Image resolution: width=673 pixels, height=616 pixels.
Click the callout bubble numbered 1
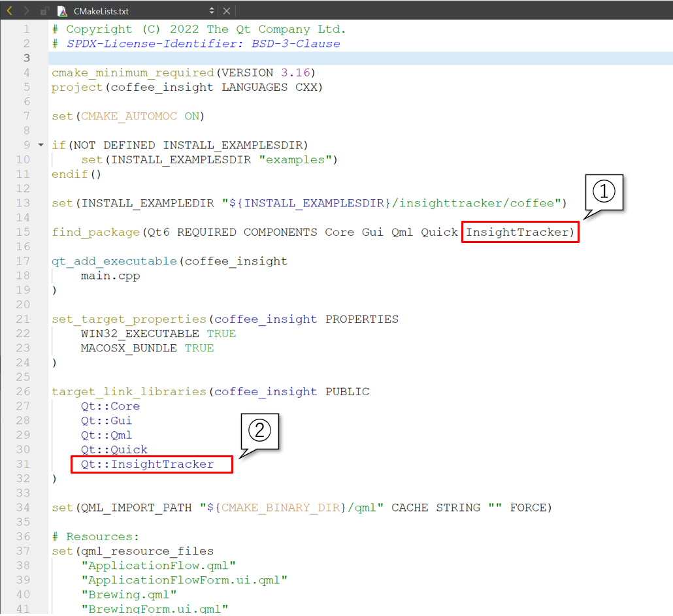click(x=604, y=193)
